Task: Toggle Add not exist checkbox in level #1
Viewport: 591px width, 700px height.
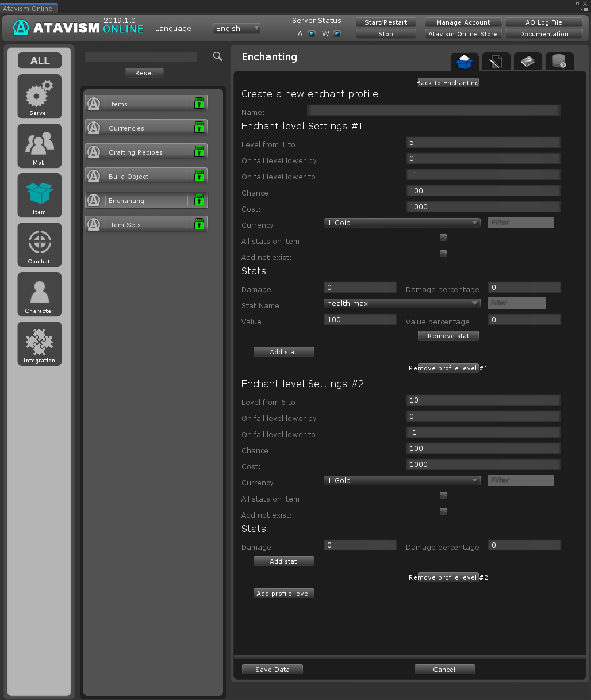Action: [443, 254]
